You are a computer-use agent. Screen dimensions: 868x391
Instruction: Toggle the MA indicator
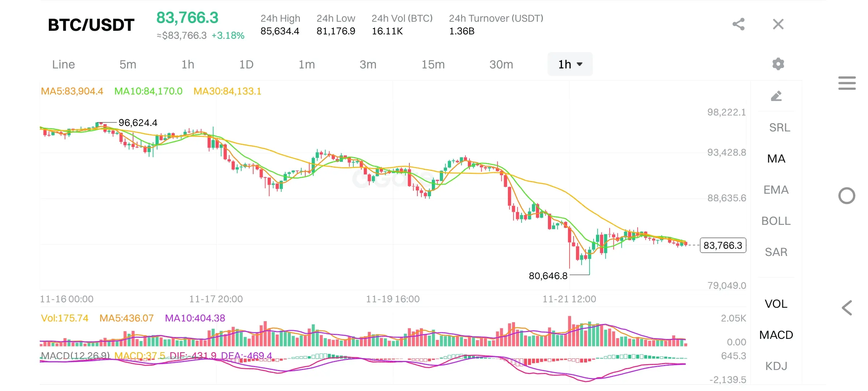tap(776, 159)
